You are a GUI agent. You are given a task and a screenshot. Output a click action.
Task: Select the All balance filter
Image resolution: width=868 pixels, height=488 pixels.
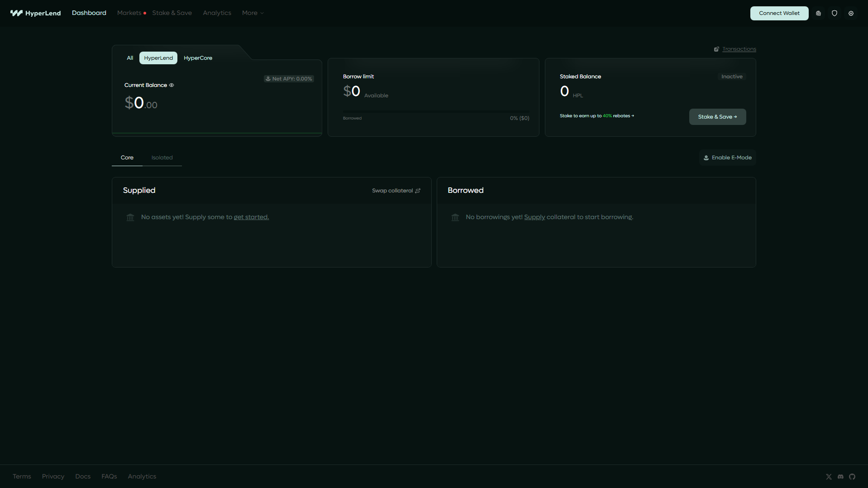[x=130, y=58]
